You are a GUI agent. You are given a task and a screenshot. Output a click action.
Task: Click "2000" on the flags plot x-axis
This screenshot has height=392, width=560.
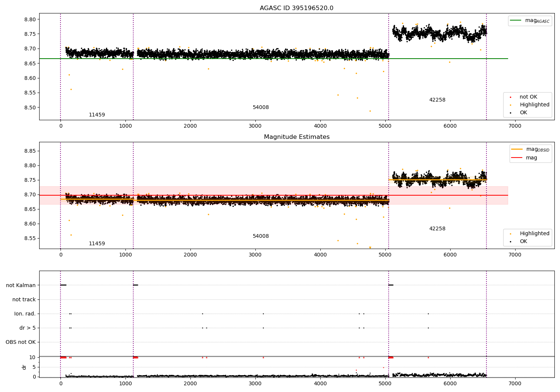coord(190,384)
